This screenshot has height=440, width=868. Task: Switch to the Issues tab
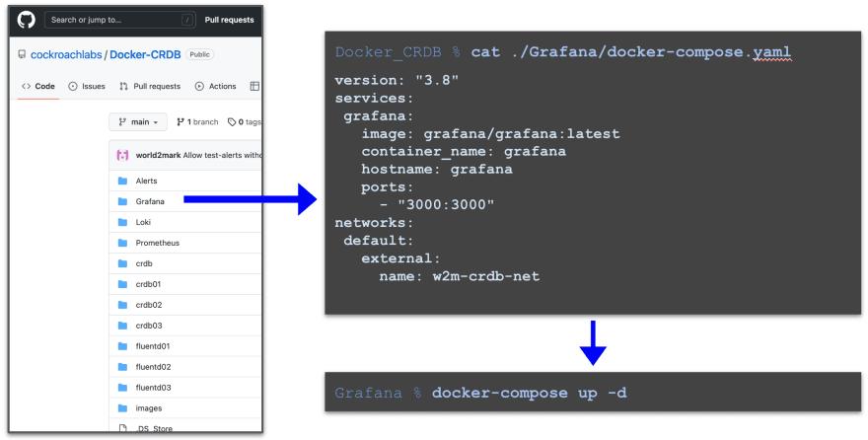pos(87,87)
